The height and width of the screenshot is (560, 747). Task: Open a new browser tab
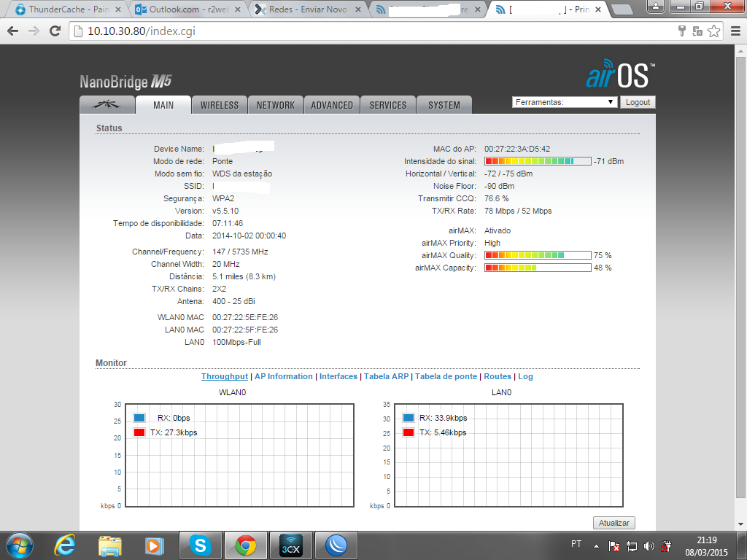(x=622, y=9)
